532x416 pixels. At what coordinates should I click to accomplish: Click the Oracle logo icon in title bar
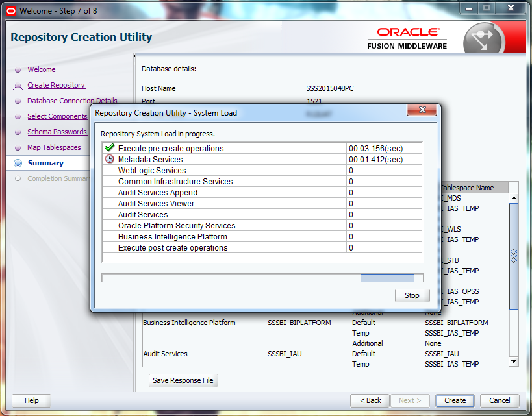tap(11, 11)
